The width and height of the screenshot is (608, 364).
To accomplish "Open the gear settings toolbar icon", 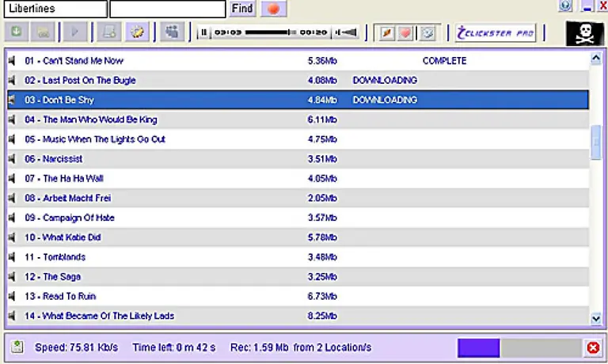I will tap(137, 32).
